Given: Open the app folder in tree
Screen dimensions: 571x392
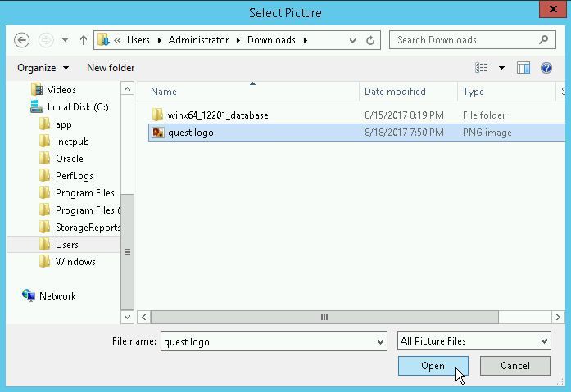Looking at the screenshot, I should pos(64,124).
